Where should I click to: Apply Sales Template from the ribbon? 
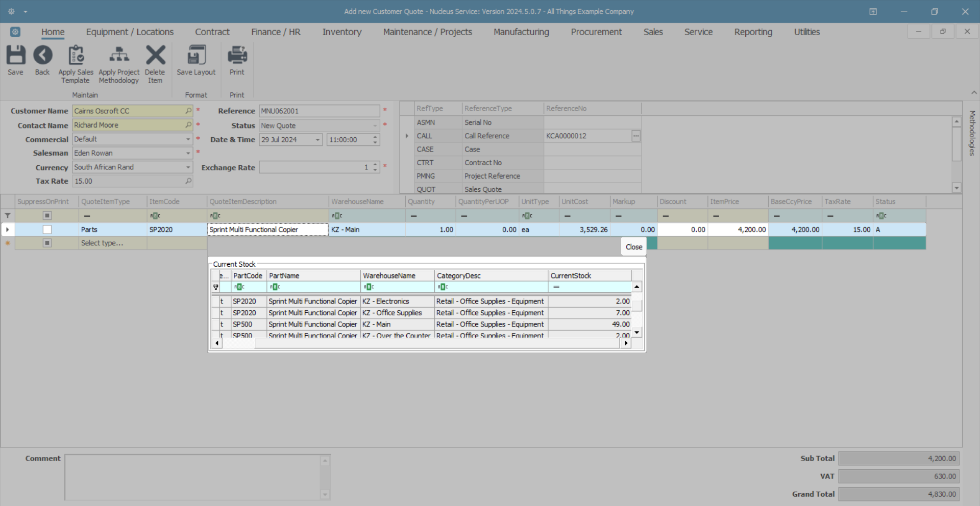(x=76, y=56)
